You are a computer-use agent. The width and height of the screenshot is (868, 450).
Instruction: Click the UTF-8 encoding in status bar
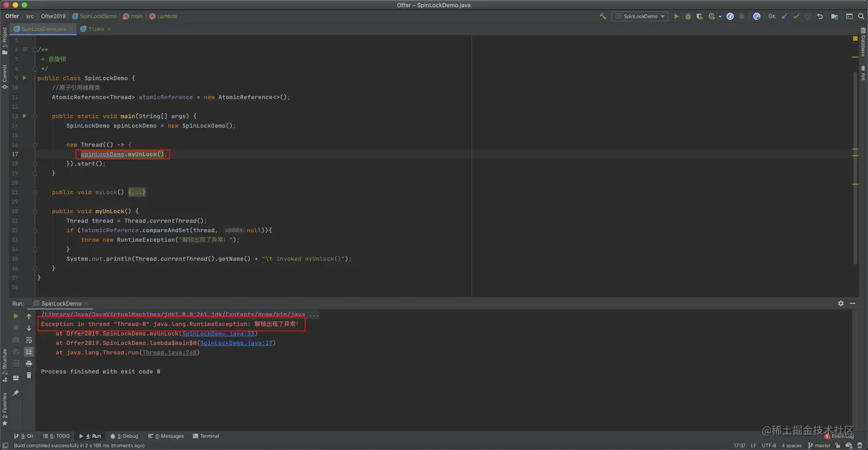[x=769, y=445]
